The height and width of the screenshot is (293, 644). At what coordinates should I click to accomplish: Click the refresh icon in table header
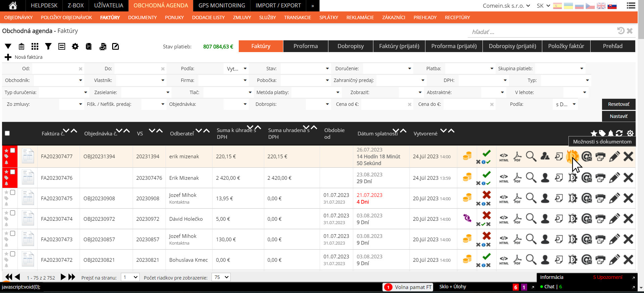tap(619, 133)
